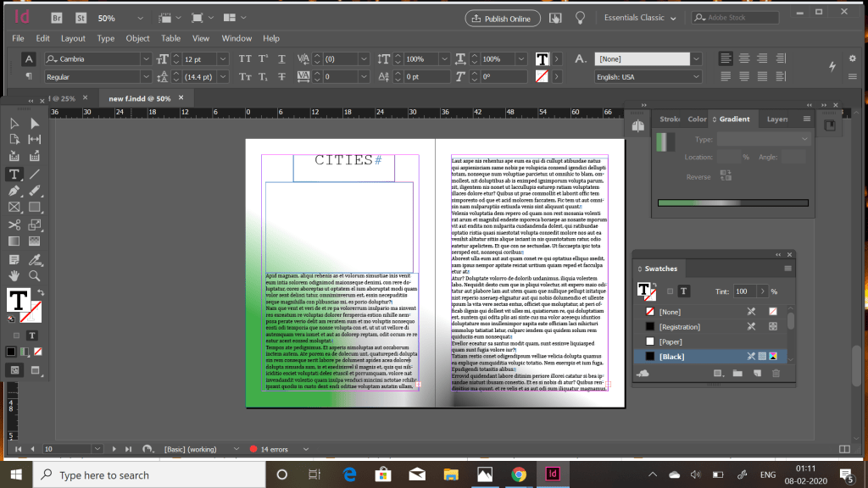
Task: Select the Zoom tool magnifier
Action: [x=35, y=275]
